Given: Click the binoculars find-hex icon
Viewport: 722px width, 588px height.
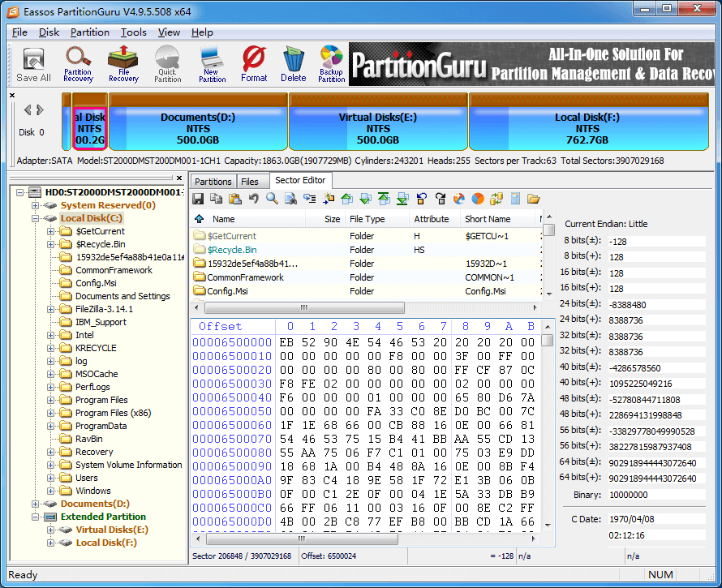Looking at the screenshot, I should point(291,199).
